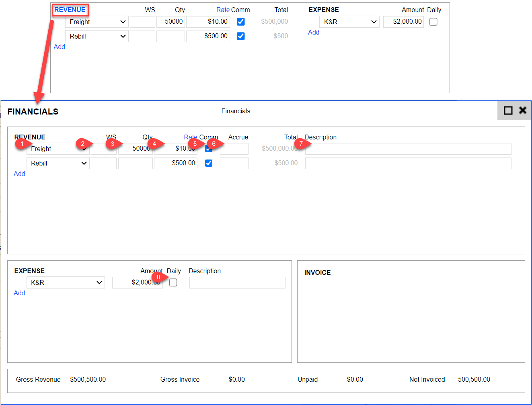Click red callout marker number 3

pos(113,143)
